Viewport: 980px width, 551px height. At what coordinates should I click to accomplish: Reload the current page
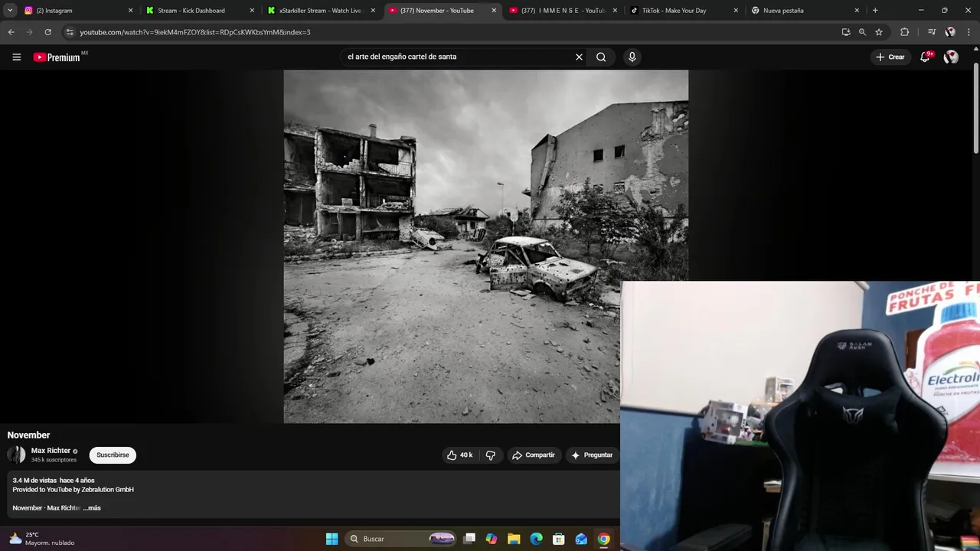coord(47,32)
